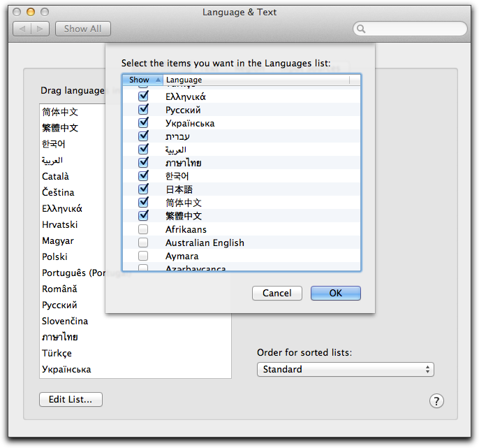Viewport: 479px width, 448px height.
Task: Select العربية in the background languages list
Action: tap(52, 160)
